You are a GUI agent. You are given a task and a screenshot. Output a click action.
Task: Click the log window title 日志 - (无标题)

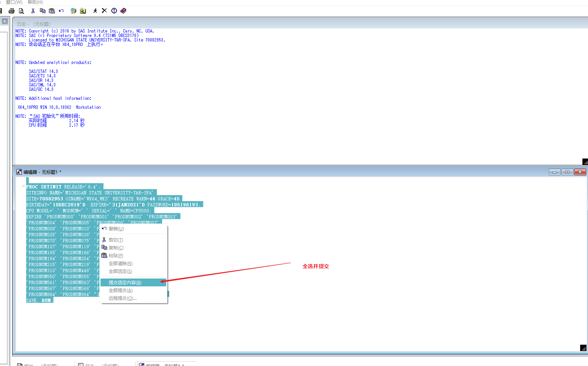coord(34,24)
